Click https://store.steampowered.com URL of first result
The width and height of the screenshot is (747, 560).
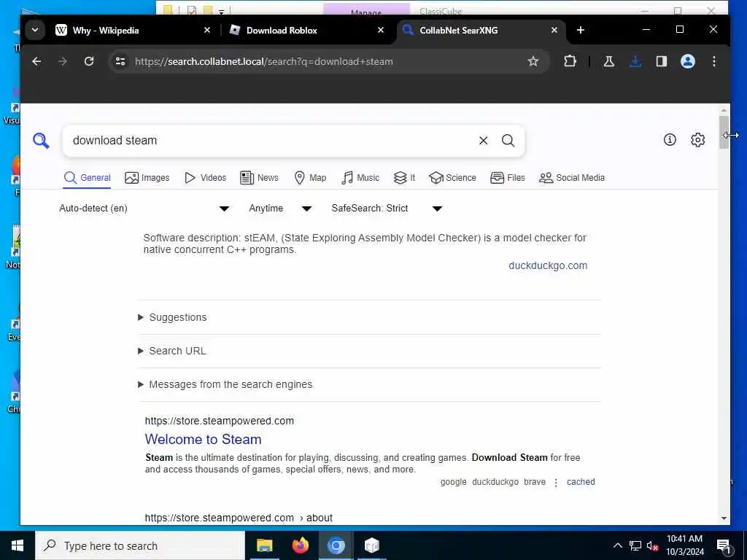coord(220,421)
